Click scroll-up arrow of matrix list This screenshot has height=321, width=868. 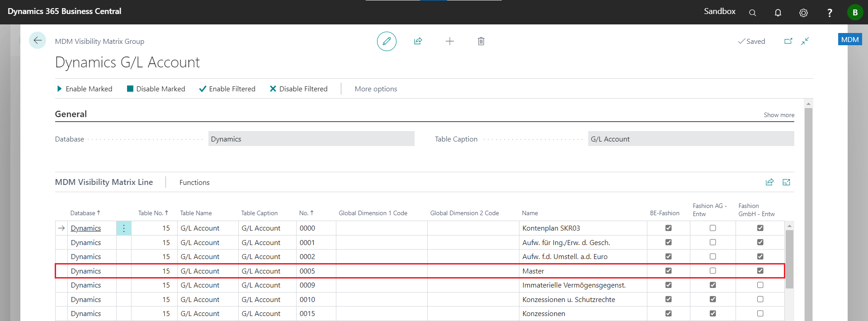point(789,226)
